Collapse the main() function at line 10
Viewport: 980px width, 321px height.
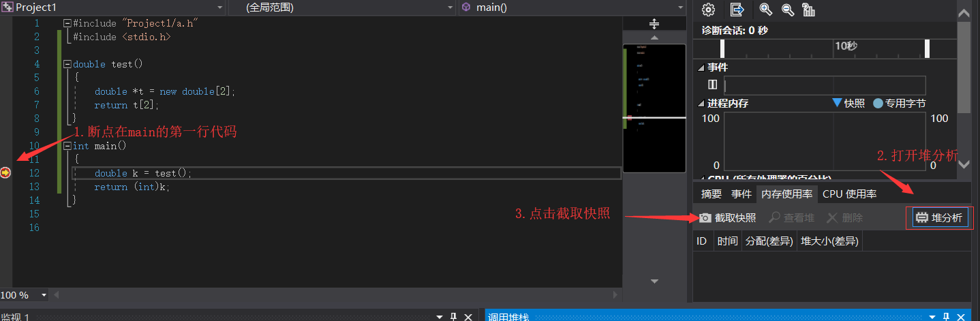click(x=67, y=146)
